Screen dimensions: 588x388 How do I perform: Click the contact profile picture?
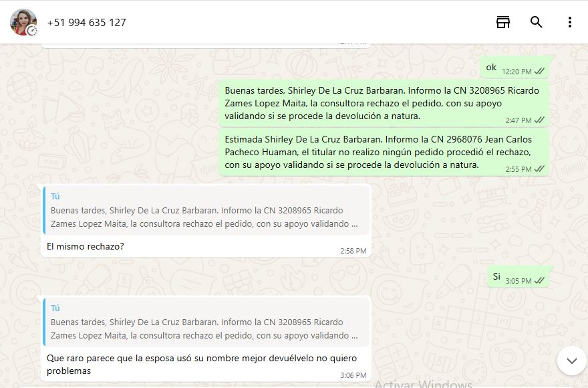(x=23, y=22)
